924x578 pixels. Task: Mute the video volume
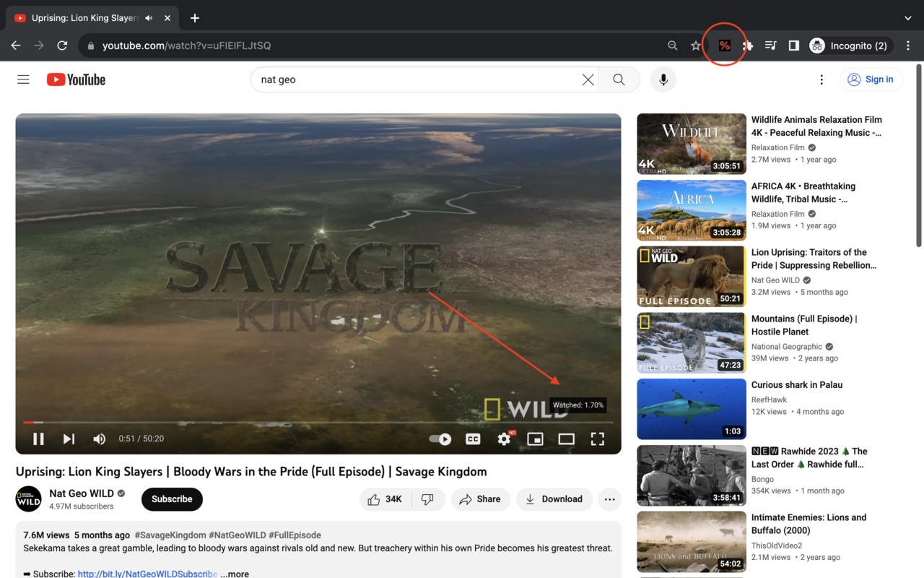pyautogui.click(x=100, y=439)
